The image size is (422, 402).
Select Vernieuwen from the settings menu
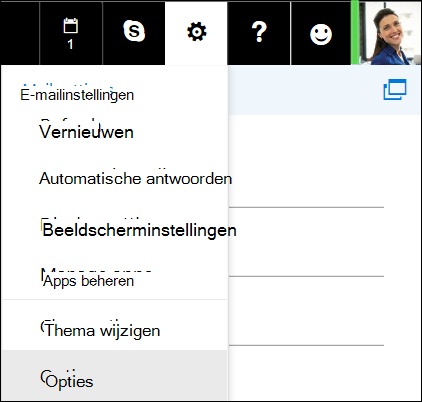[x=86, y=132]
